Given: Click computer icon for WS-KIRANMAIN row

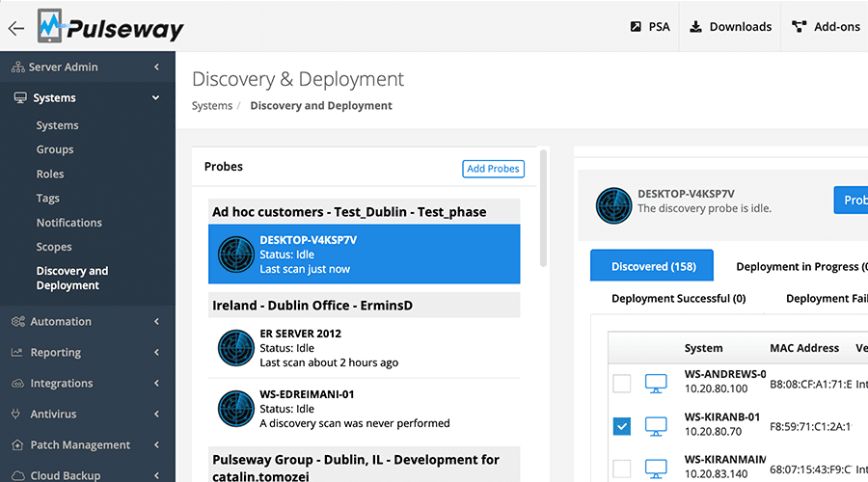Looking at the screenshot, I should click(656, 469).
